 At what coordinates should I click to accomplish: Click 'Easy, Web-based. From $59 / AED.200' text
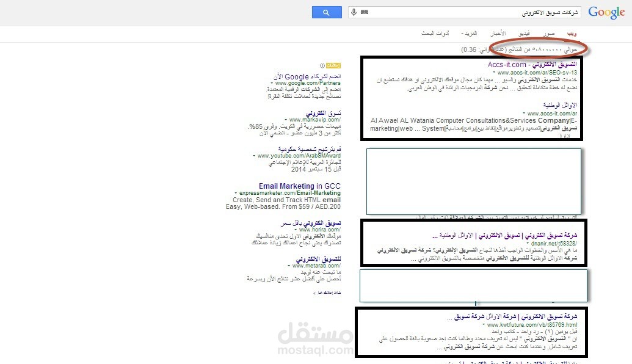283,207
